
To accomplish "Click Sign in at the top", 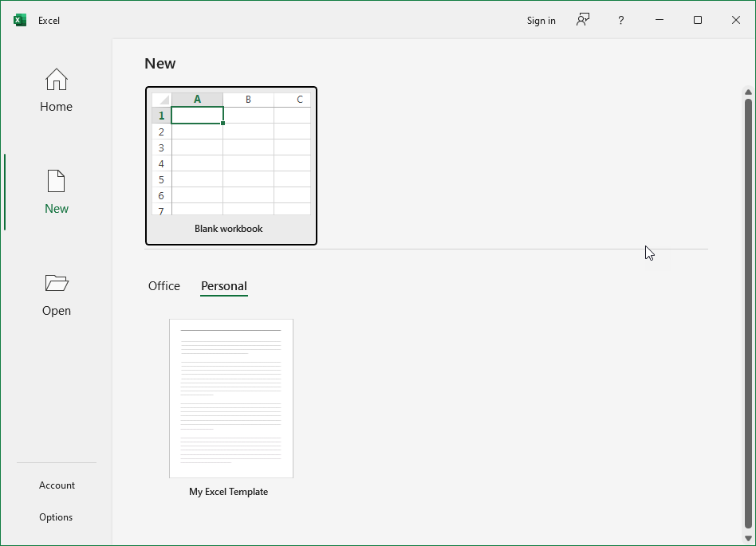I will click(541, 21).
